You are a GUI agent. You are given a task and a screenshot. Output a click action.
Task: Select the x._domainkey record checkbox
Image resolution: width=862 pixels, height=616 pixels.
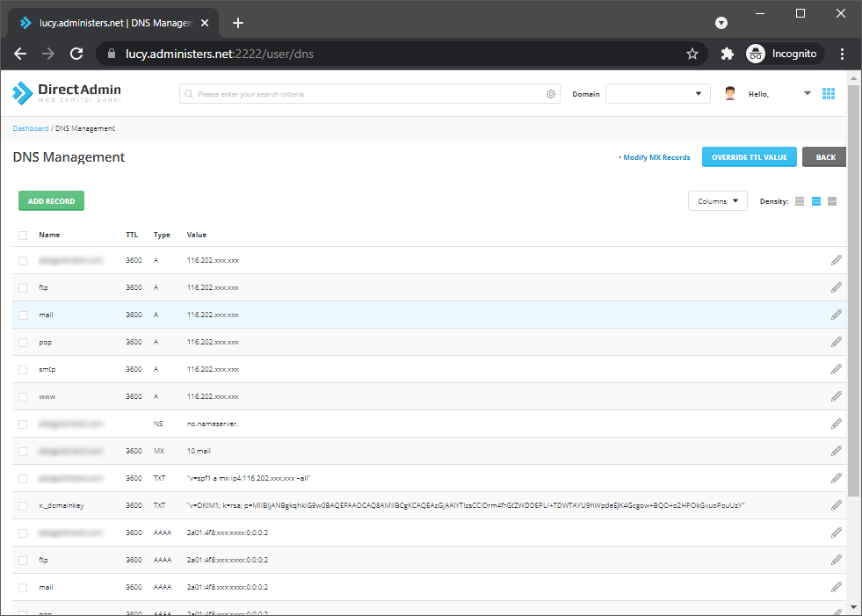pos(23,506)
